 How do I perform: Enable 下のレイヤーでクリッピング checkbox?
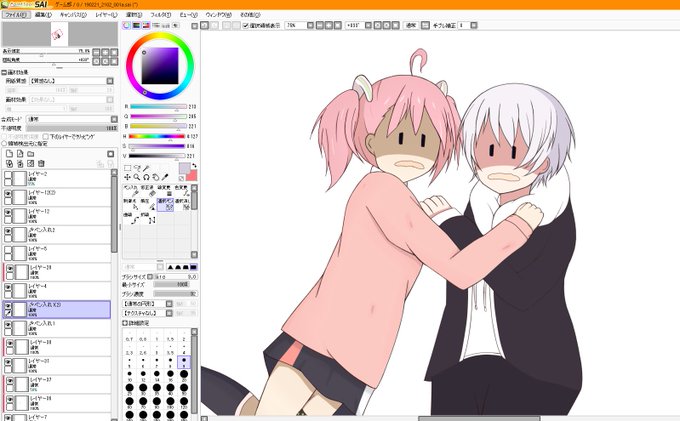click(46, 137)
